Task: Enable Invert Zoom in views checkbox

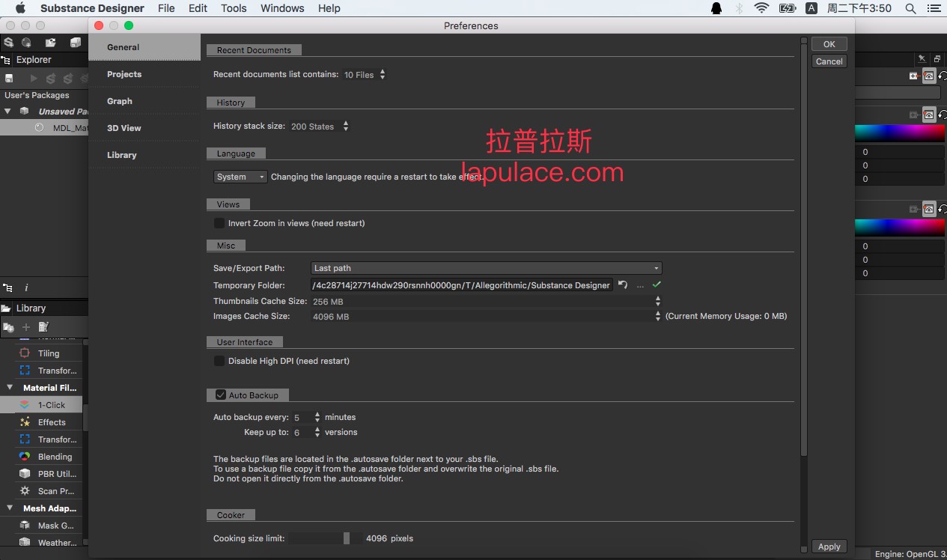Action: click(x=219, y=223)
